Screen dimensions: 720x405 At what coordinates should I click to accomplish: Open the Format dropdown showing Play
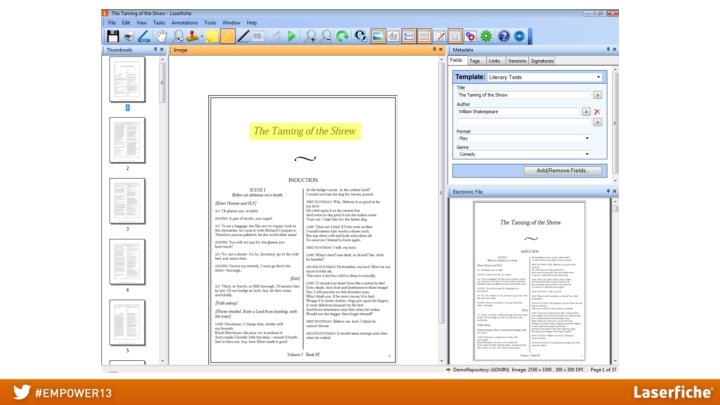pos(523,138)
